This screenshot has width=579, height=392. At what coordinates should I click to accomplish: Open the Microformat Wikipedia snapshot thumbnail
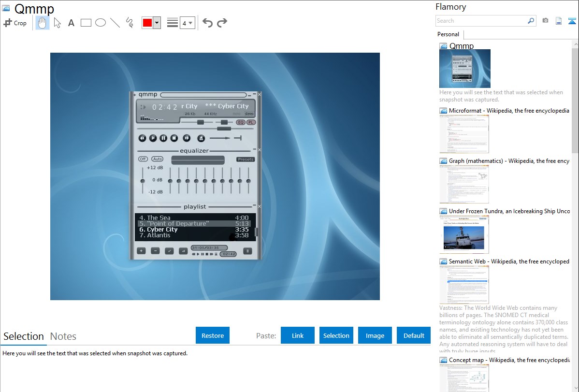point(464,134)
